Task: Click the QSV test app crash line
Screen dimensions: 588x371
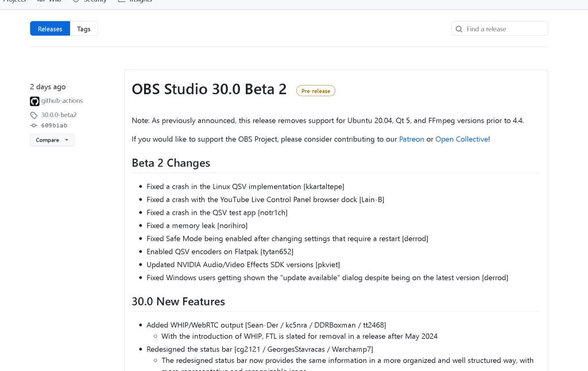Action: 216,212
